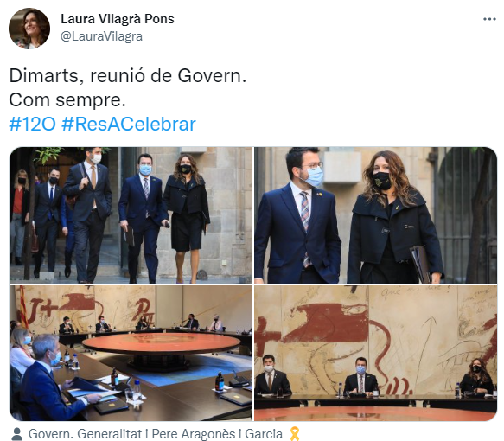504x441 pixels.
Task: Open the #ResACelebrar hashtag
Action: 129,124
